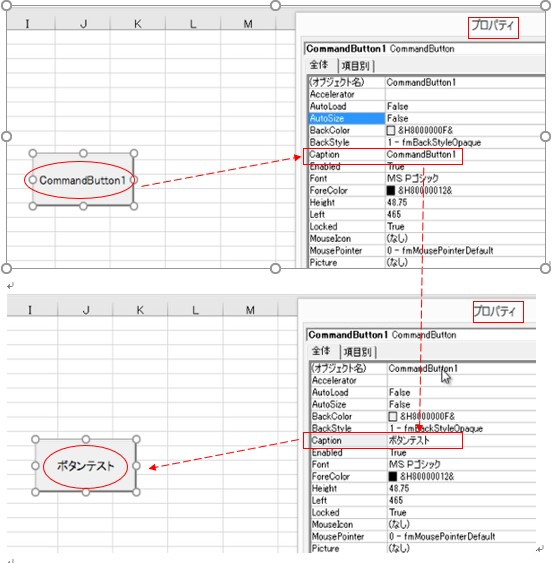Open CommandButton1 object dropdown in upper panel
Image resolution: width=557 pixels, height=563 pixels.
pos(424,48)
